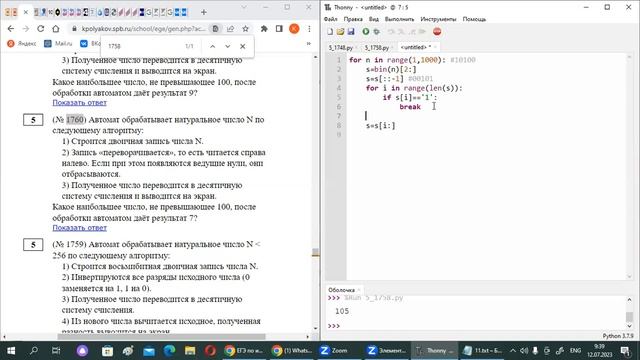Expand hidden bookmarks with the double chevron
Viewport: 640px width, 360px height.
(x=309, y=43)
